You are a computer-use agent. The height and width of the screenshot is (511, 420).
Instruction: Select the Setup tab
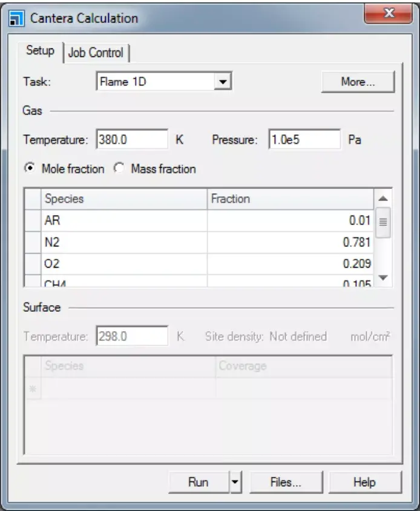(x=40, y=51)
